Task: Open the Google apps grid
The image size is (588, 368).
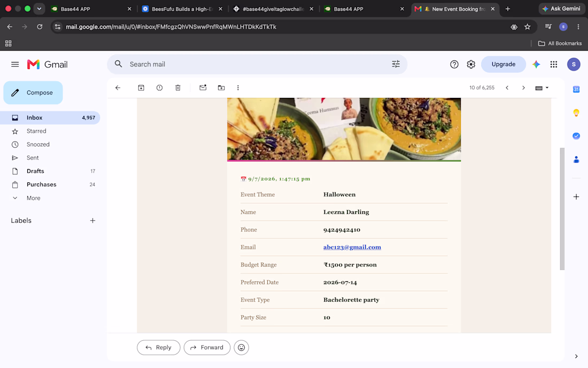Action: coord(553,65)
